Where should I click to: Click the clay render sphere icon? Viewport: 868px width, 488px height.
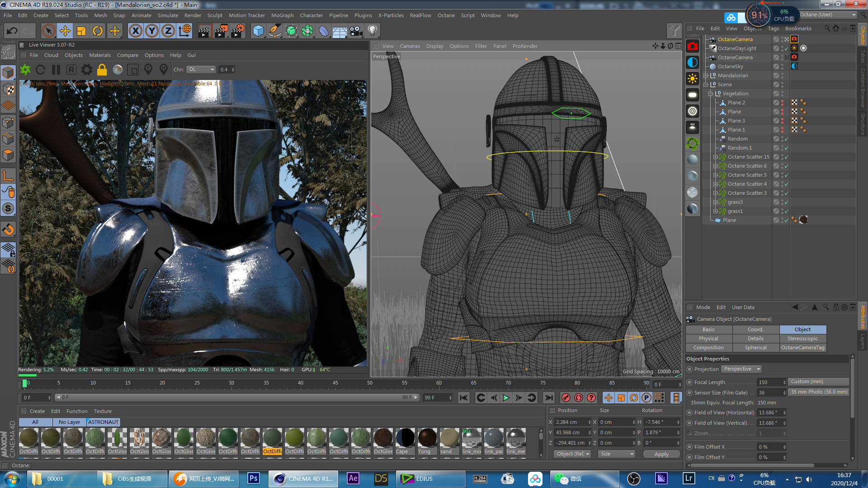pos(118,70)
